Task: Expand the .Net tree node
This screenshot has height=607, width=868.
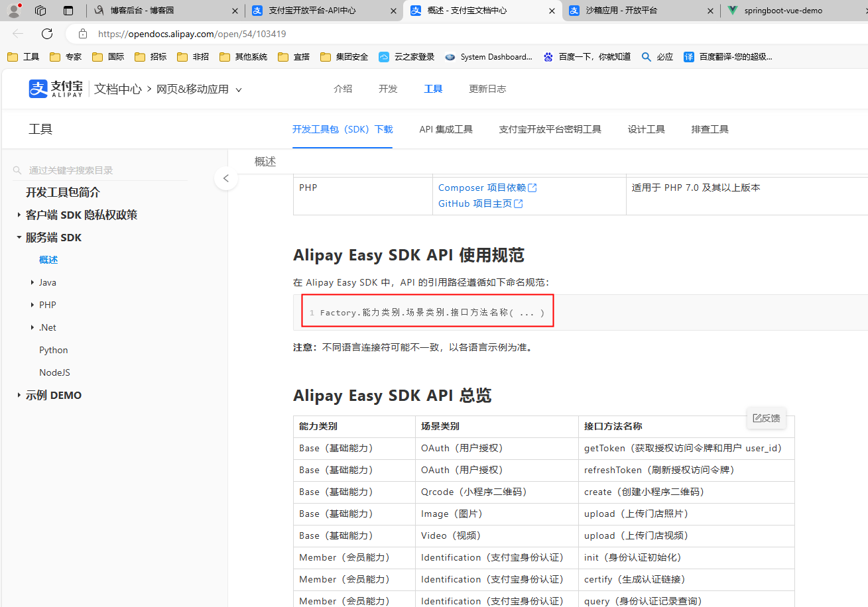Action: (32, 327)
